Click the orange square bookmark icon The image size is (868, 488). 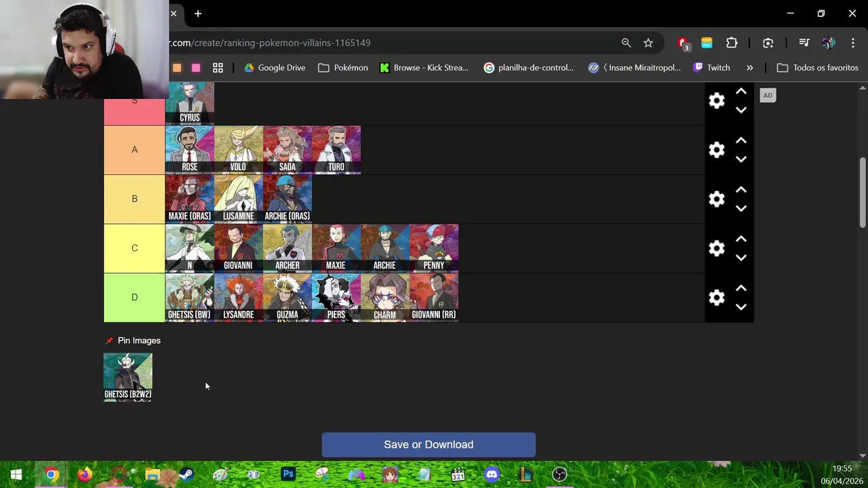(177, 68)
